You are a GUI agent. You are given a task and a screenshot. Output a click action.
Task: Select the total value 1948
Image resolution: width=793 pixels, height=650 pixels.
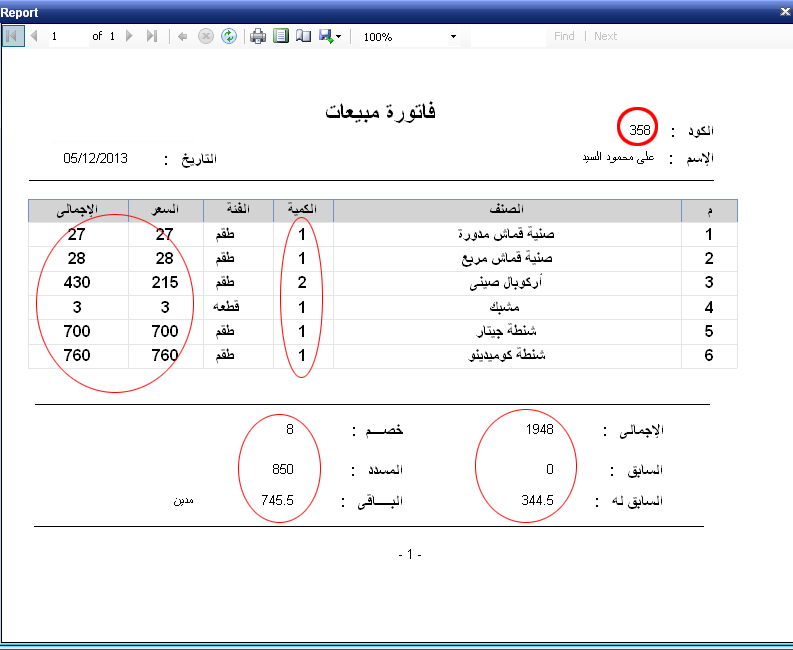pyautogui.click(x=539, y=429)
